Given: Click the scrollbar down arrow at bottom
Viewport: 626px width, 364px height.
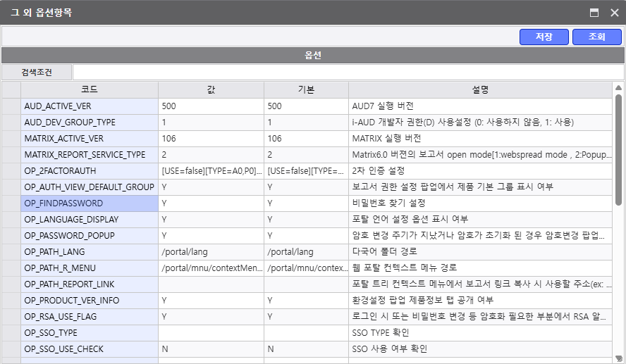Looking at the screenshot, I should [618, 358].
